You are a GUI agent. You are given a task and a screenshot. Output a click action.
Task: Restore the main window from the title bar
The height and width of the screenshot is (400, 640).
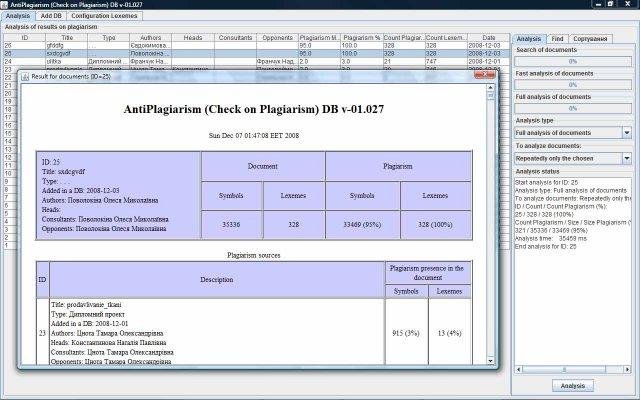pyautogui.click(x=610, y=4)
